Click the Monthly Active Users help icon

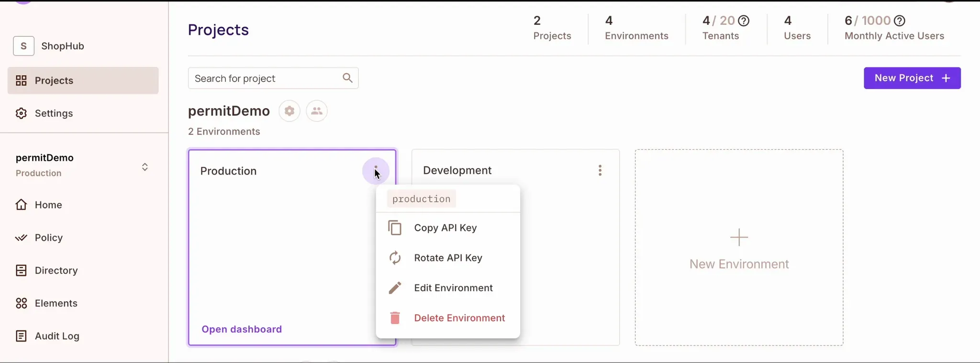point(899,21)
